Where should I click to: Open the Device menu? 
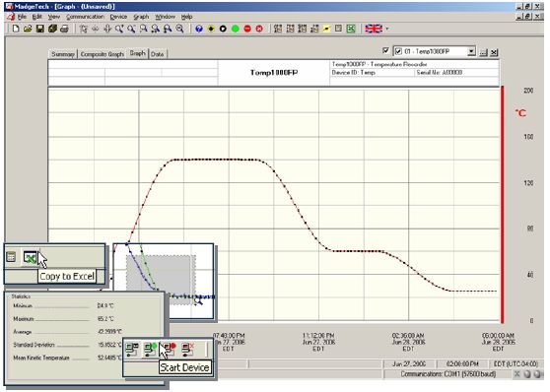click(x=118, y=17)
